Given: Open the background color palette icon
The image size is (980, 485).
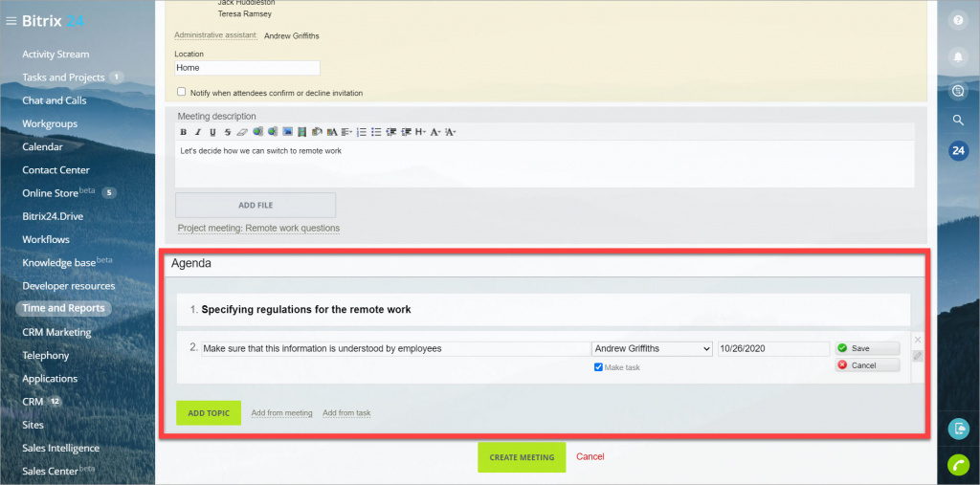Looking at the screenshot, I should coord(317,132).
